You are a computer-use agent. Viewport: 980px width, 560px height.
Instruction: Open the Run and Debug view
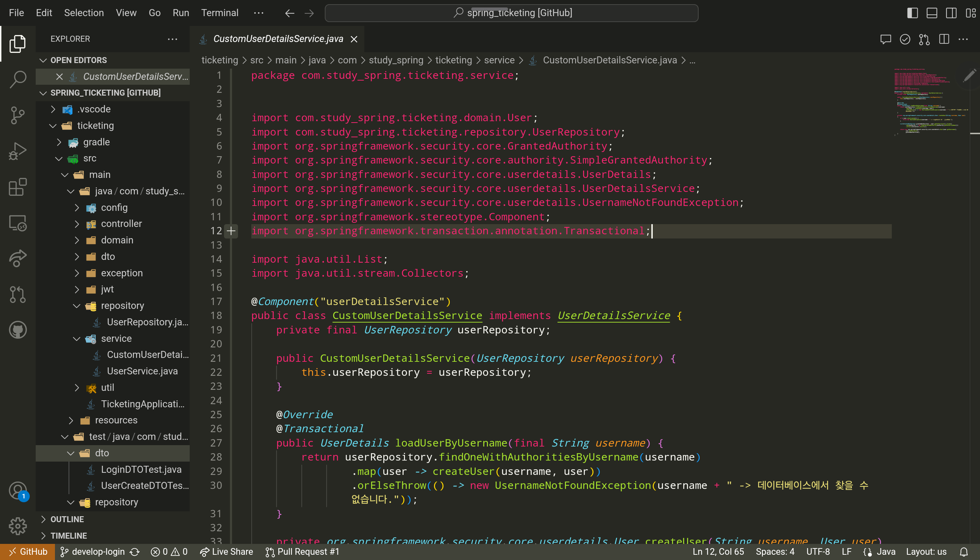click(18, 151)
